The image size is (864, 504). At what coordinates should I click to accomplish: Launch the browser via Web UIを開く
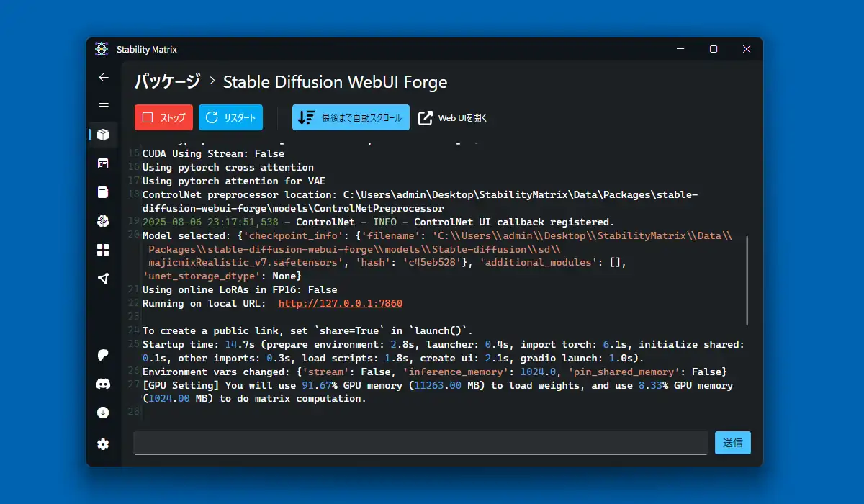pyautogui.click(x=453, y=117)
